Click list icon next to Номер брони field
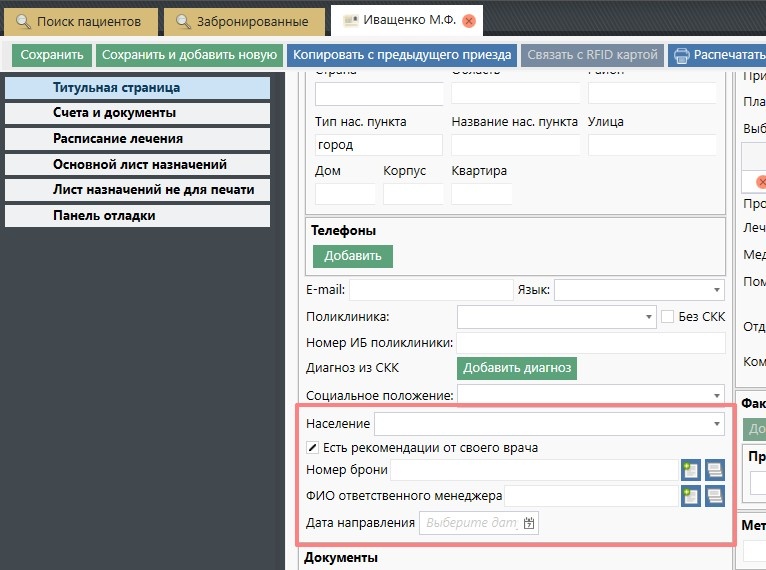 point(714,470)
